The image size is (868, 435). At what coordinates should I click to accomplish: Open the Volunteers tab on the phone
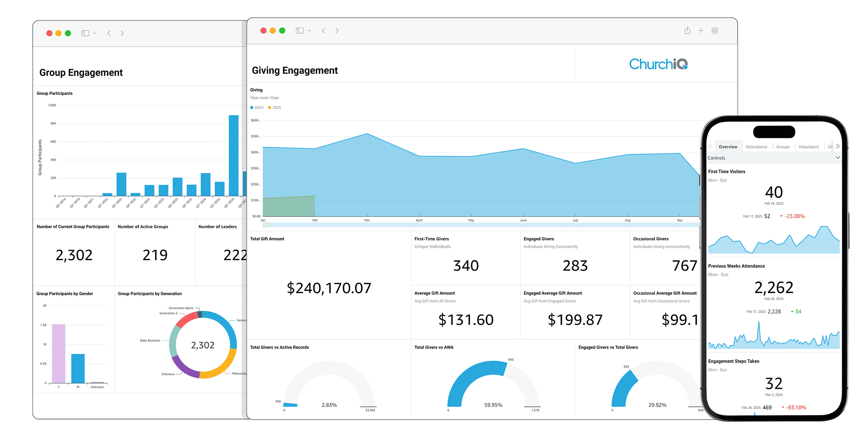click(809, 147)
